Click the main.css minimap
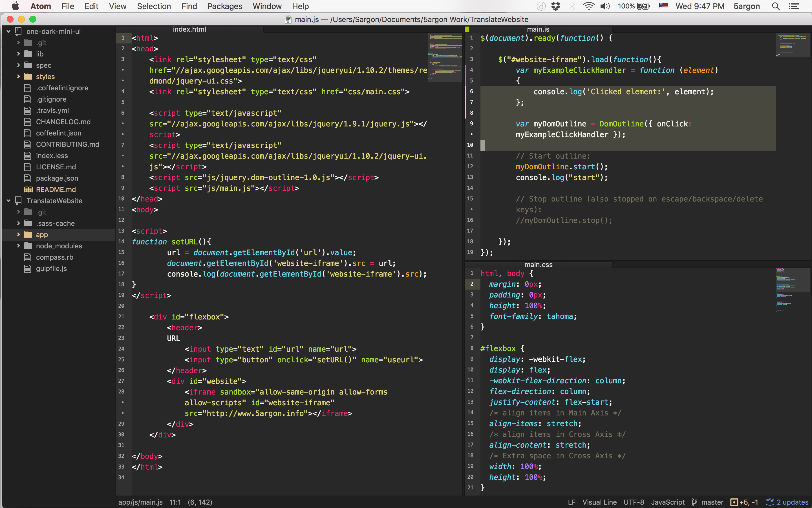 pos(793,290)
